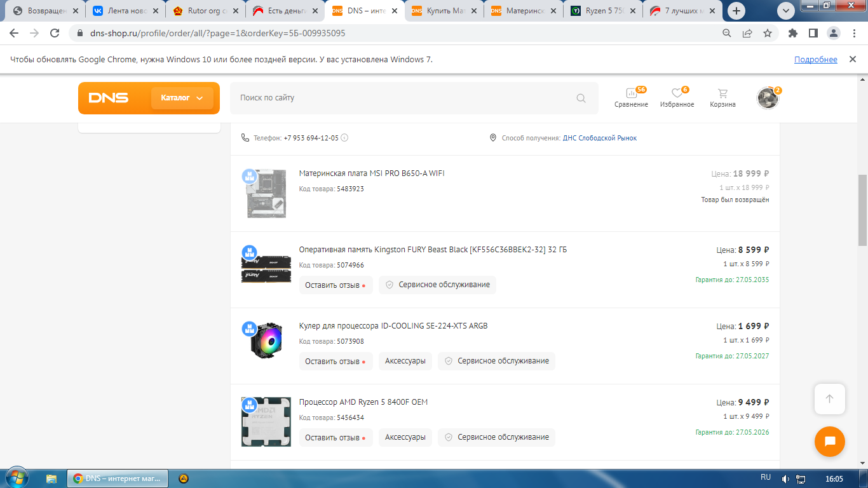
Task: Click Kingston FURY memory thumbnail image
Action: (266, 269)
